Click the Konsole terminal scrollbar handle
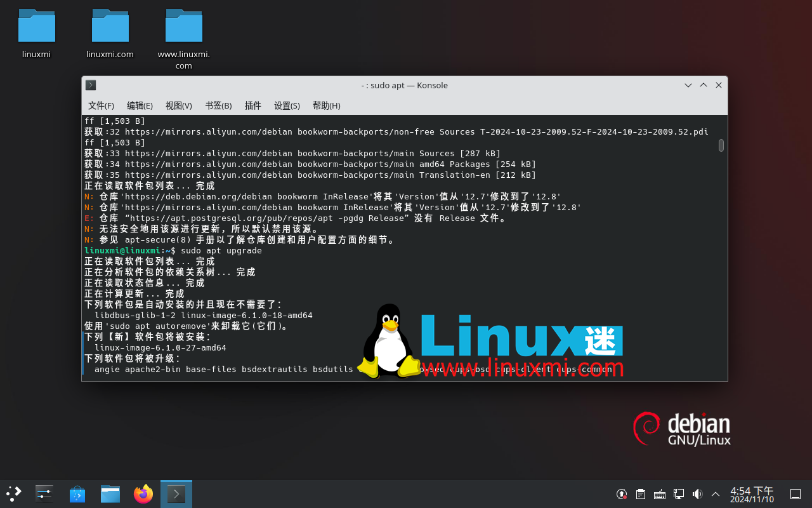 [x=721, y=145]
